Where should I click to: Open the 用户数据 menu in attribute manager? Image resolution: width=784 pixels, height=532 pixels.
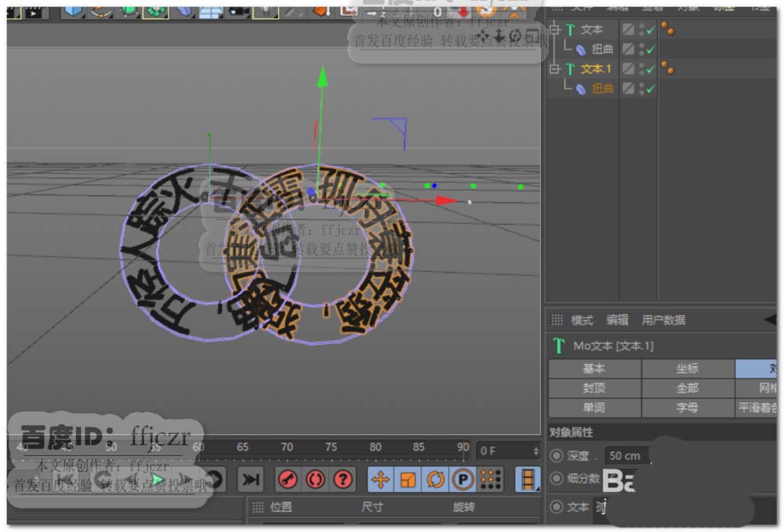663,320
